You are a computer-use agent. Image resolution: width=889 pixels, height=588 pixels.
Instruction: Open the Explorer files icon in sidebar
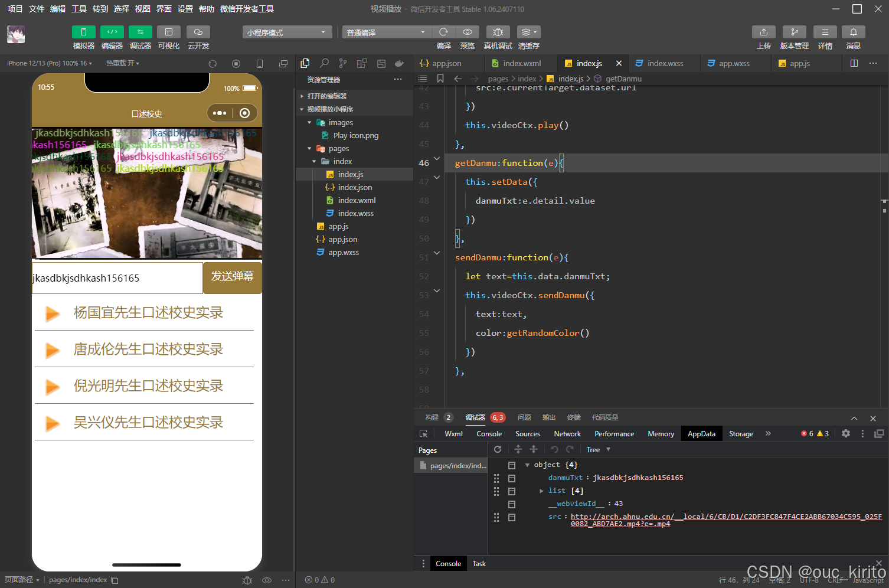pos(305,63)
